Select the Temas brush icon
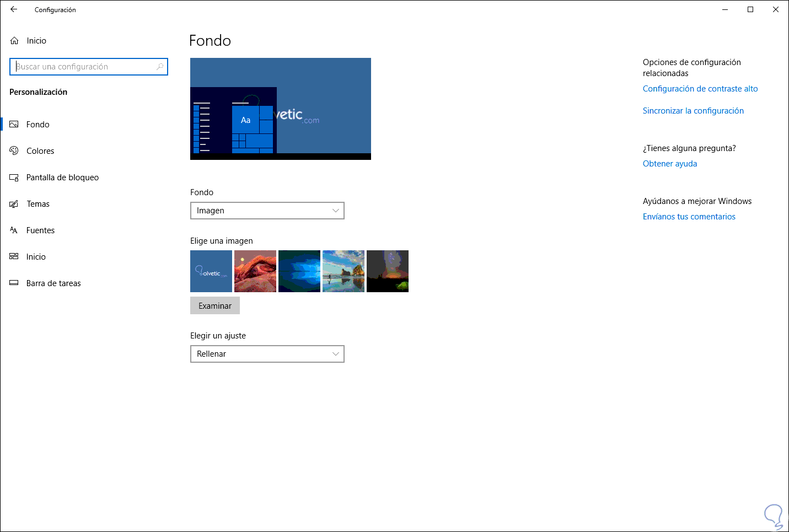 [14, 204]
